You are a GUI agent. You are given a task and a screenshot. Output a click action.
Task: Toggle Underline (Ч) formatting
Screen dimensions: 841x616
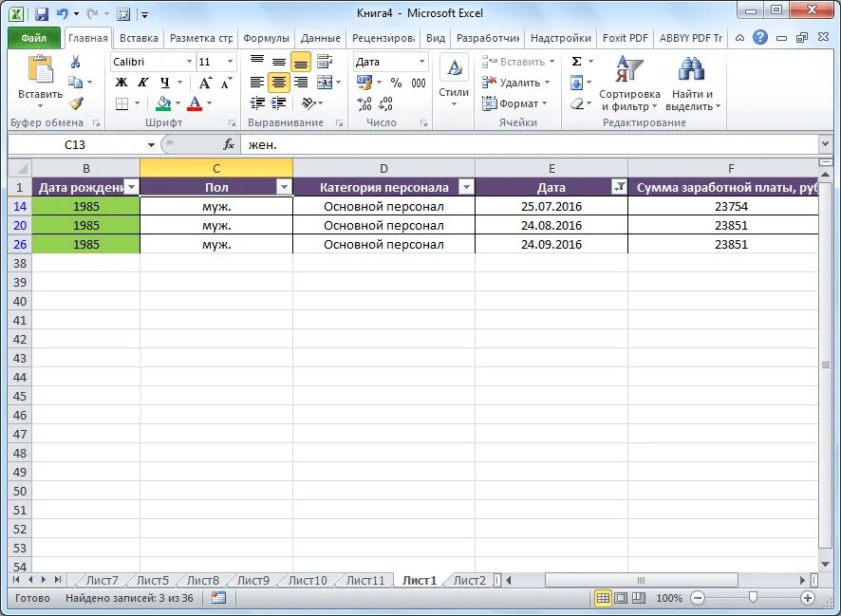164,83
